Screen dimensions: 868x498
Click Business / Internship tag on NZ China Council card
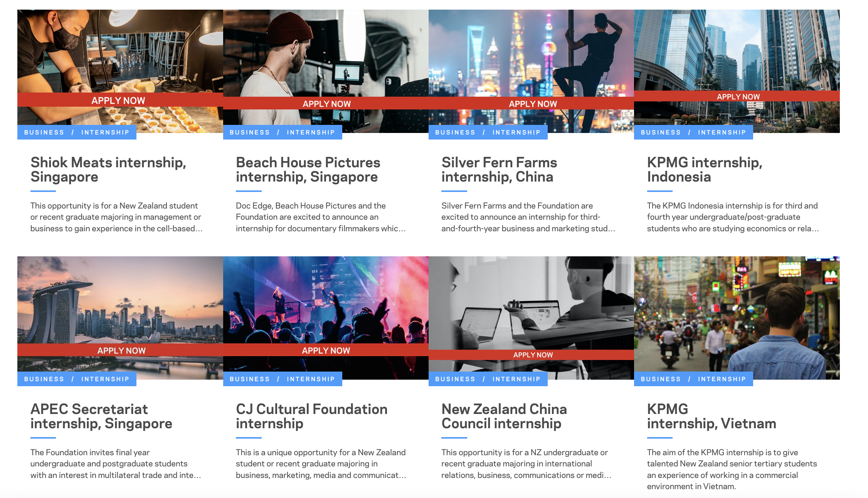(x=488, y=379)
